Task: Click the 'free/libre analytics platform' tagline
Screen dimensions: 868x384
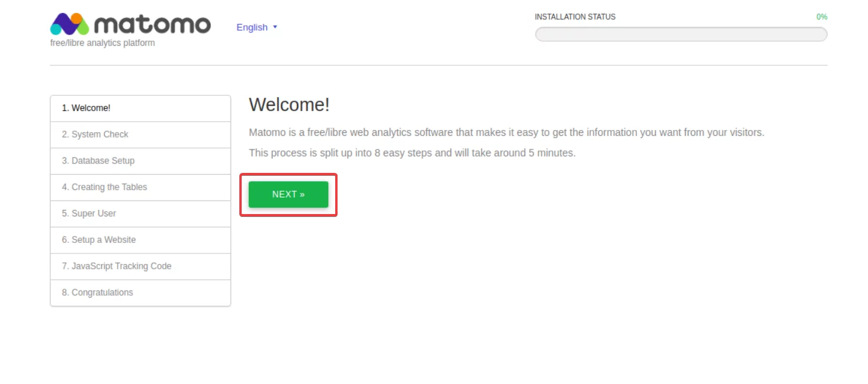Action: (x=102, y=43)
